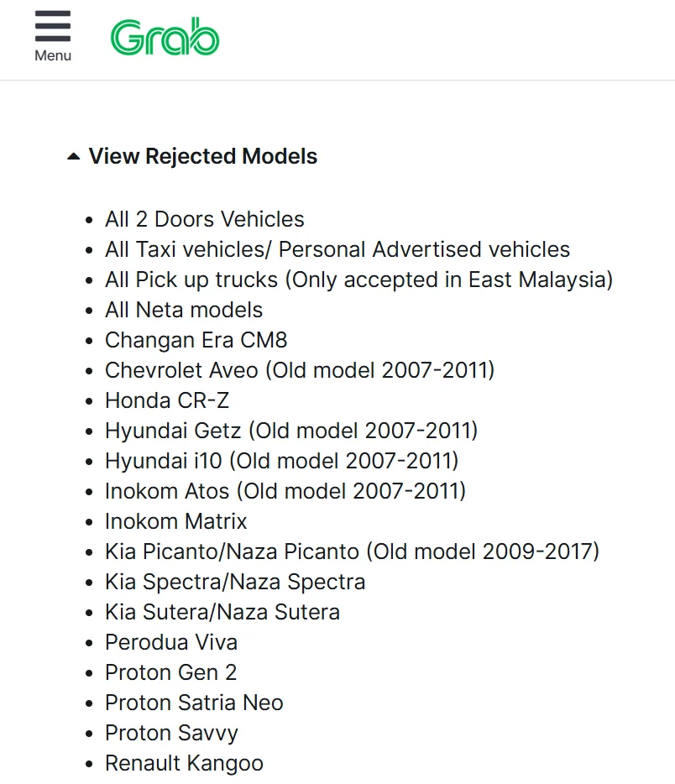
Task: Click the 'Hyundai i10' entry
Action: click(281, 462)
